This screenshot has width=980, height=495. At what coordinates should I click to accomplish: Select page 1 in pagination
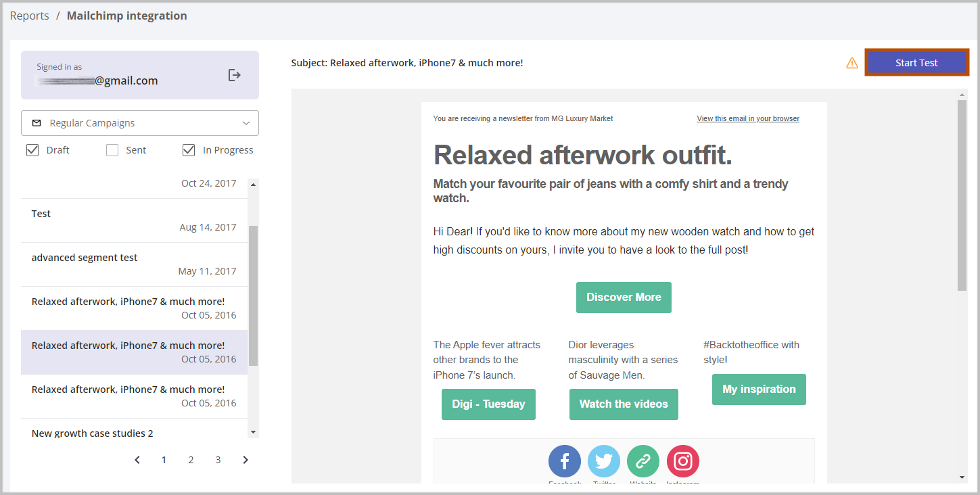(x=164, y=460)
